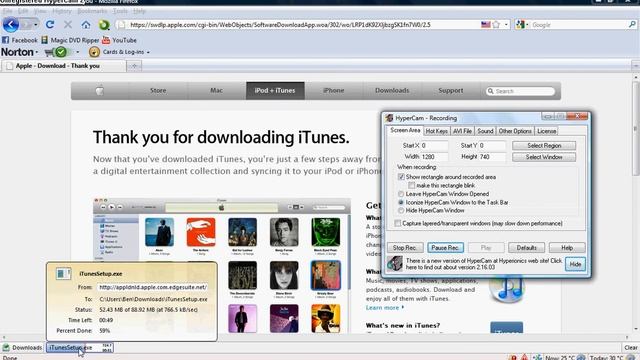Viewport: 640px width, 360px height.
Task: Open the YouTube bookmark
Action: (x=119, y=40)
